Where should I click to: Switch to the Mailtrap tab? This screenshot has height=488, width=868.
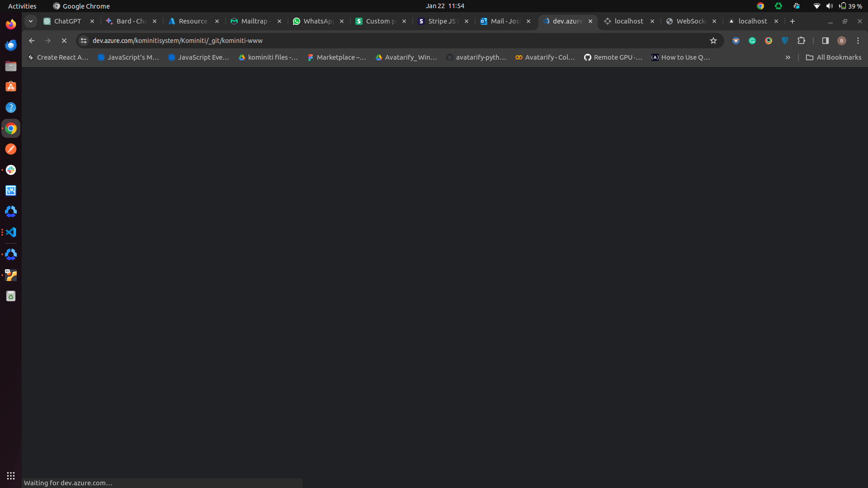[254, 21]
